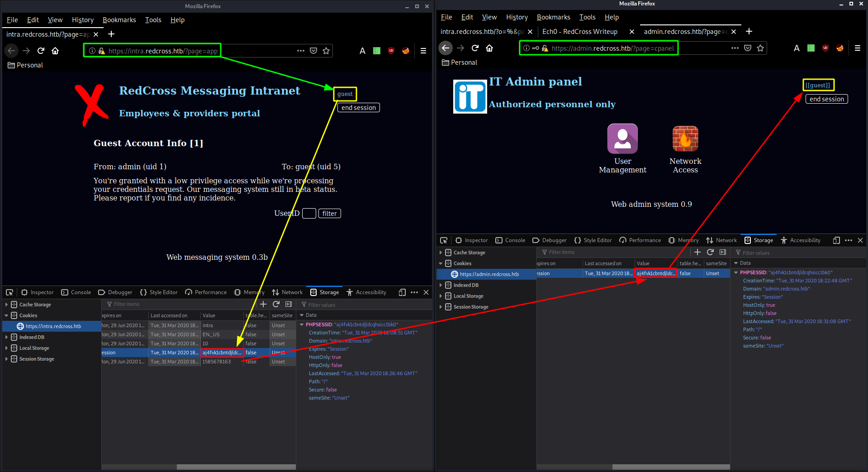Switch to Network tab in left devtools
Image resolution: width=868 pixels, height=472 pixels.
pos(287,292)
